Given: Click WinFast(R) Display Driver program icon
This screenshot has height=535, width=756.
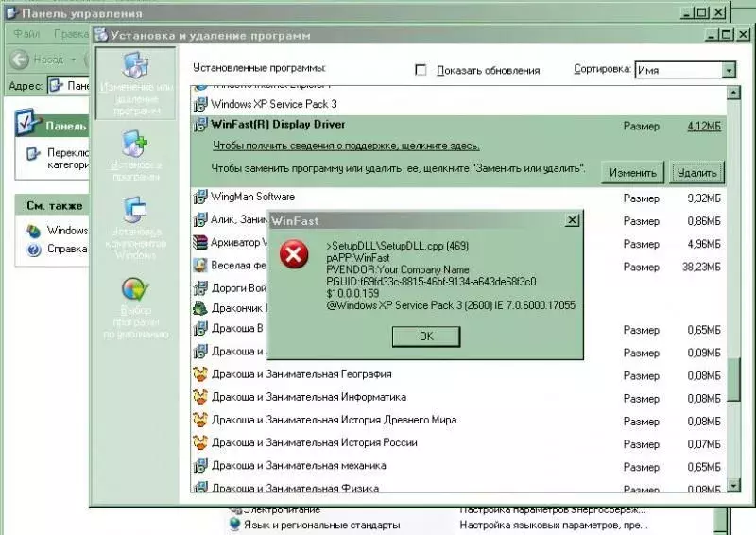Looking at the screenshot, I should click(200, 125).
